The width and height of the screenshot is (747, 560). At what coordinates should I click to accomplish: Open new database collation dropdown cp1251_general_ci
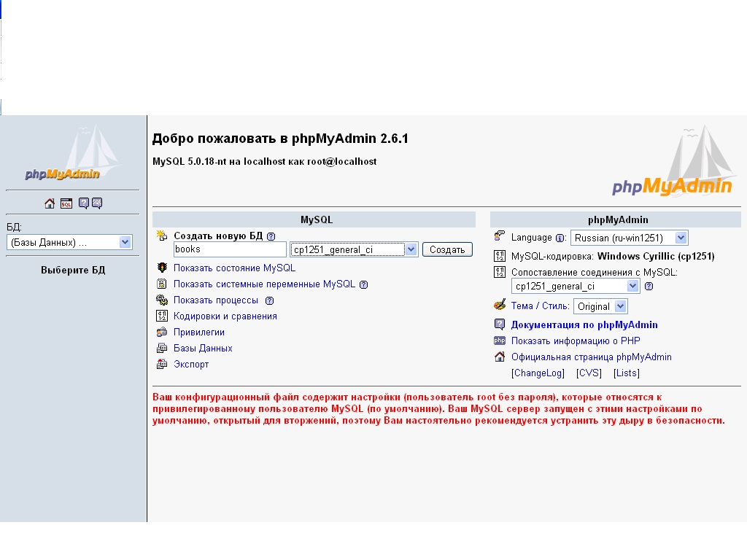[354, 249]
